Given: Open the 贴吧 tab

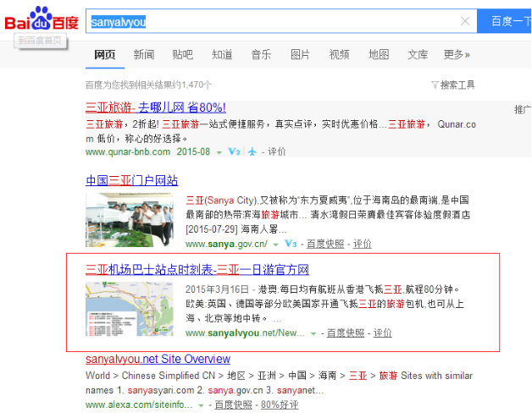Looking at the screenshot, I should pos(183,55).
